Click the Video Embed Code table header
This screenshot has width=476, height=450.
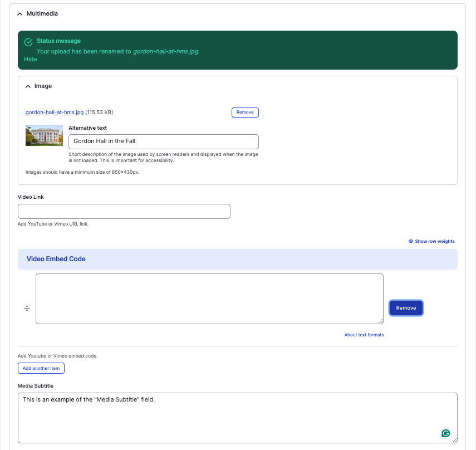click(56, 259)
